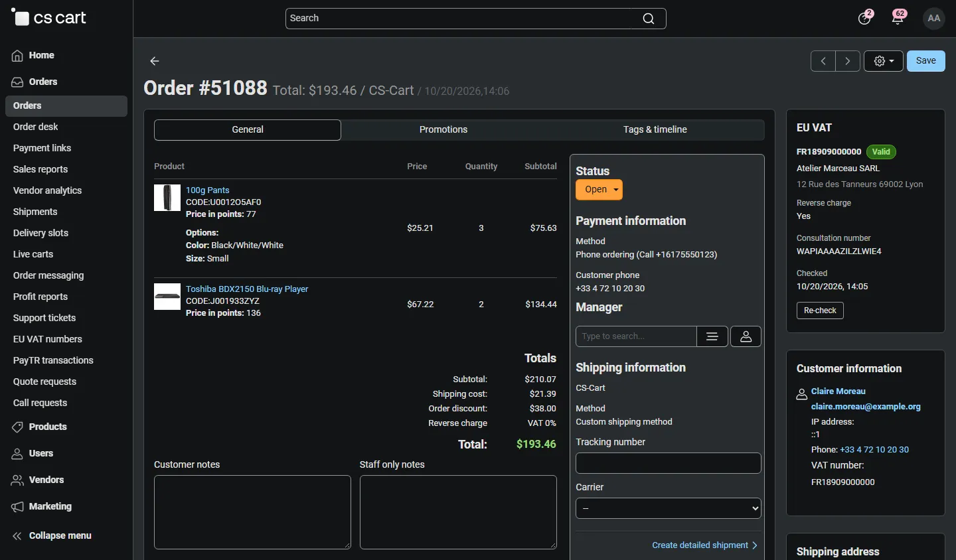Click into the Staff only notes textarea
Screen dimensions: 956x560
458,512
